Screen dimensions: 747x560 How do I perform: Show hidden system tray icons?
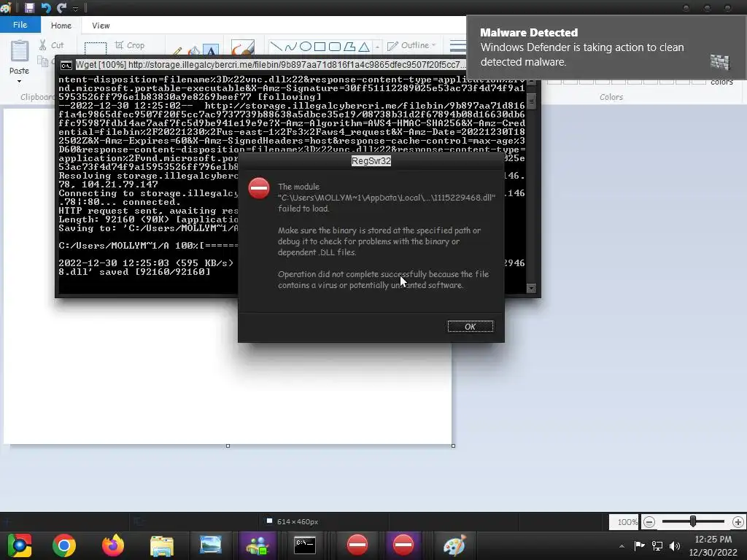[x=622, y=546]
